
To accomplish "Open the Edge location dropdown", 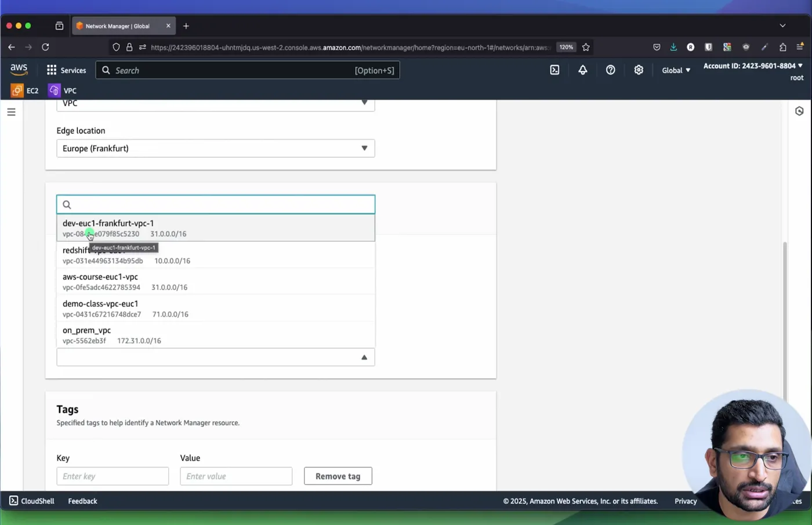I will click(216, 149).
